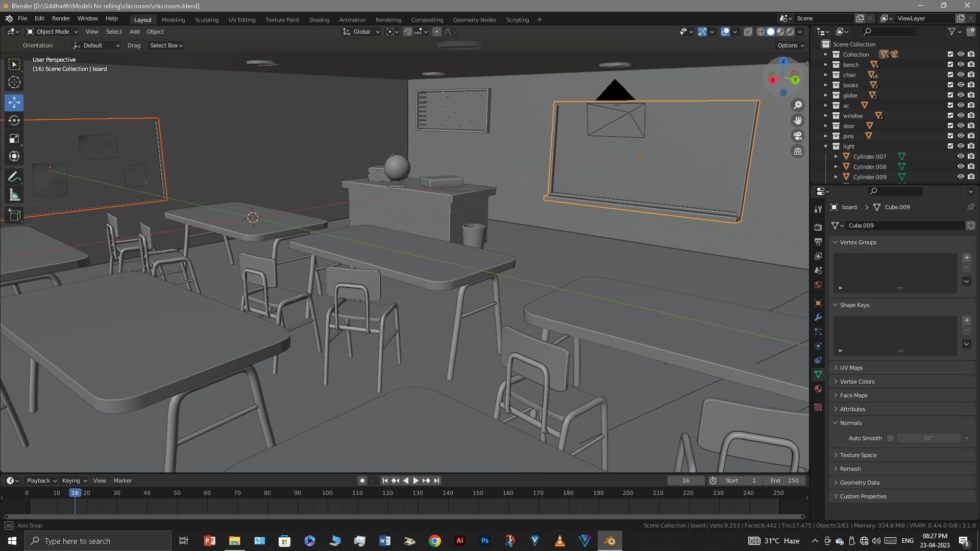Hide Cylinder.008 in viewport
The width and height of the screenshot is (980, 551).
click(x=960, y=167)
